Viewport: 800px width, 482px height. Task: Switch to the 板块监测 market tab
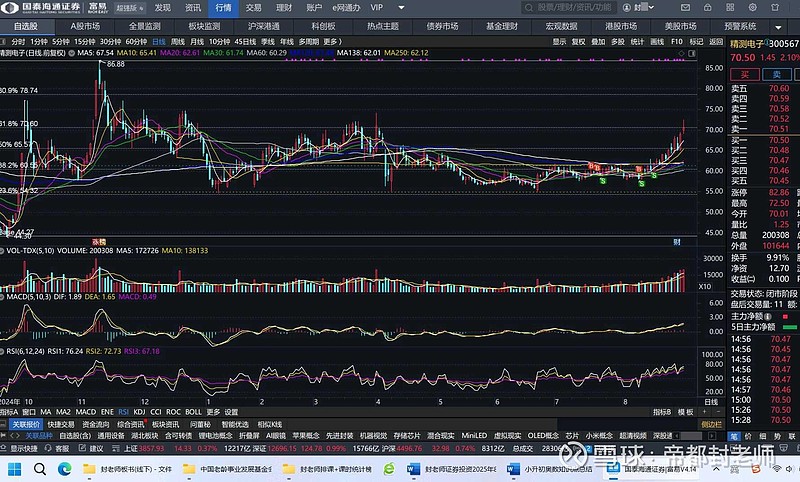(203, 25)
